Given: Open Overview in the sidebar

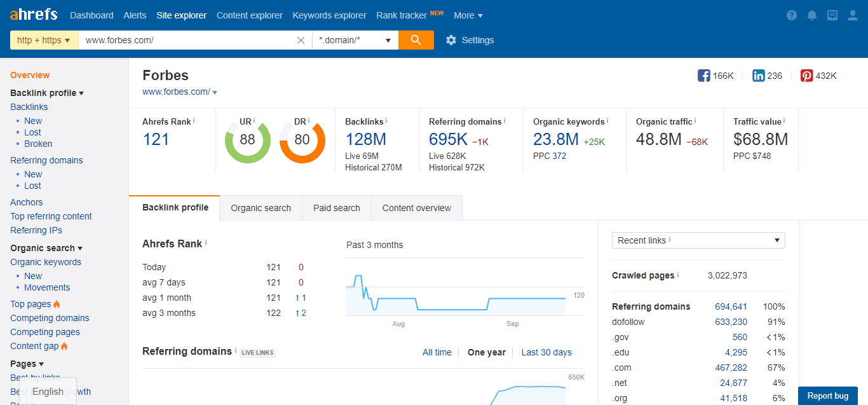Looking at the screenshot, I should tap(30, 75).
